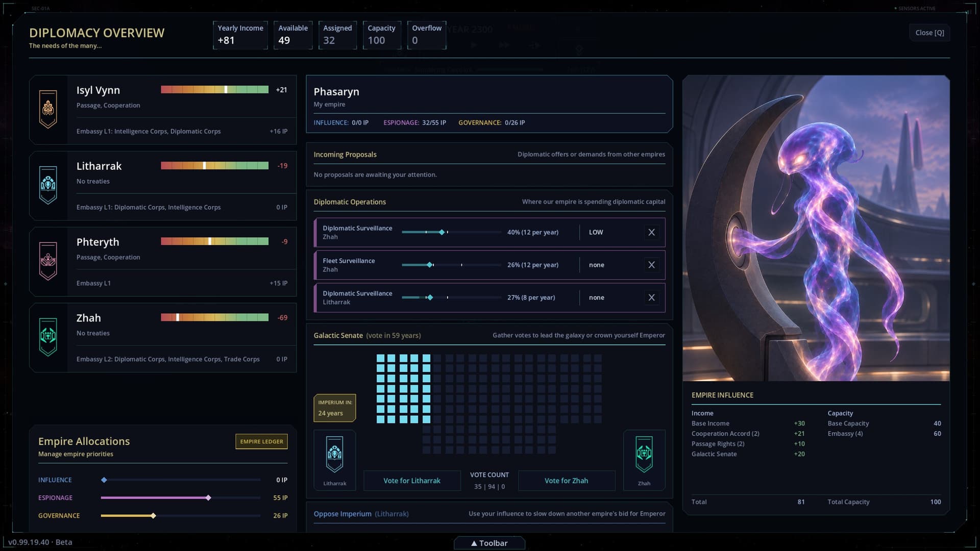The width and height of the screenshot is (980, 551).
Task: Vote for Zhah in the Senate
Action: click(x=566, y=481)
